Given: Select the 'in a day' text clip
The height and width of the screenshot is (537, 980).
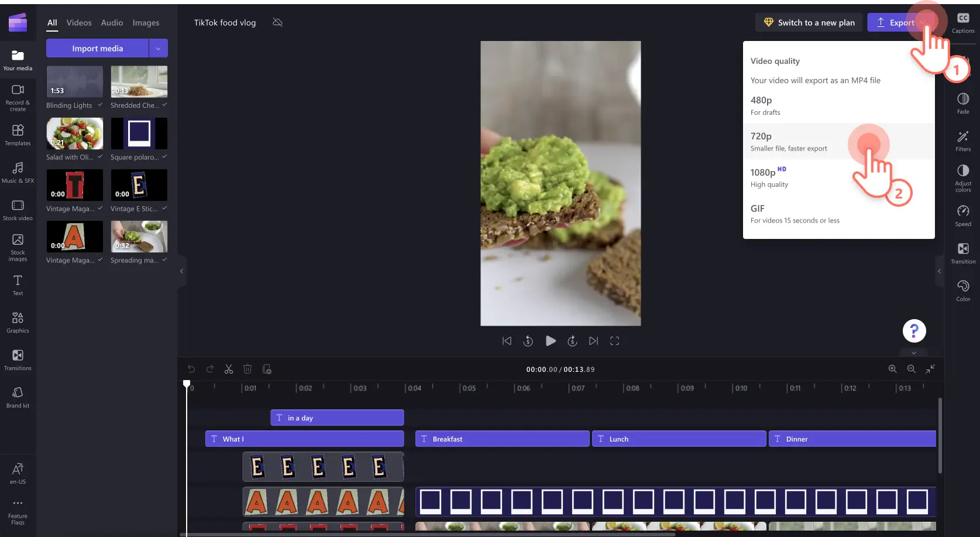Looking at the screenshot, I should (337, 418).
